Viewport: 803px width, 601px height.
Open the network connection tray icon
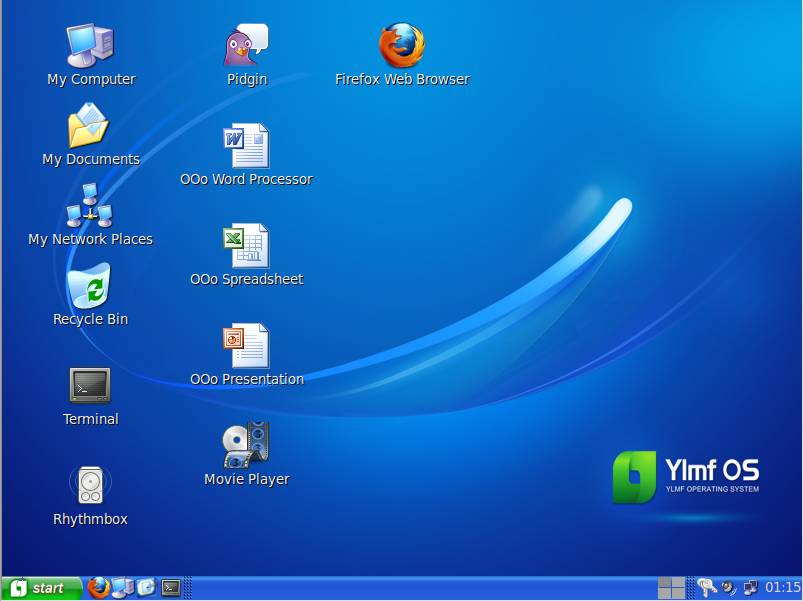[x=750, y=588]
